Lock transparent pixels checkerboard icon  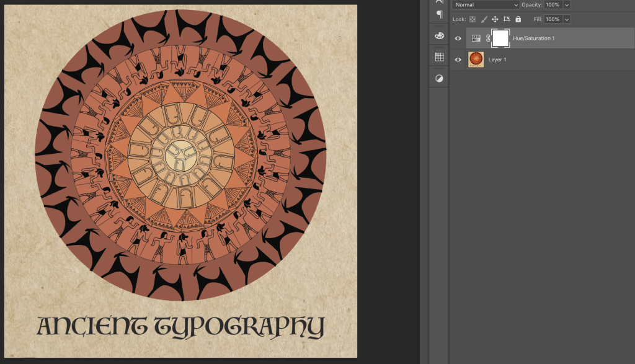(473, 19)
